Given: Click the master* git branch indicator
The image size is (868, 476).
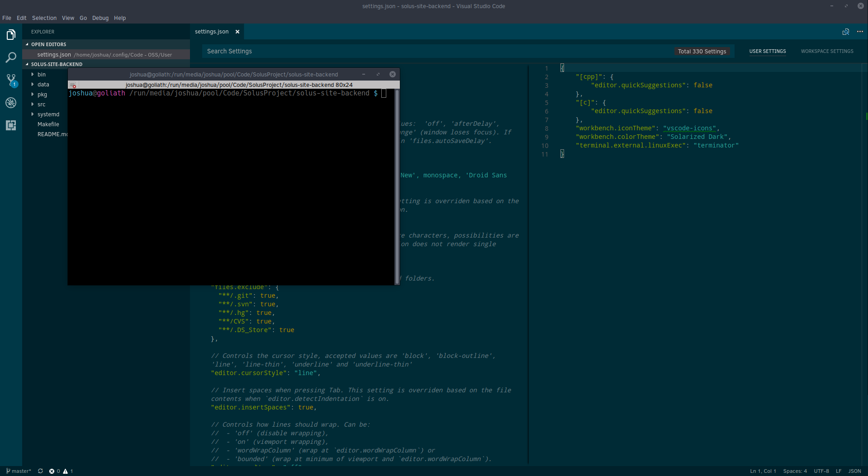Looking at the screenshot, I should (19, 471).
